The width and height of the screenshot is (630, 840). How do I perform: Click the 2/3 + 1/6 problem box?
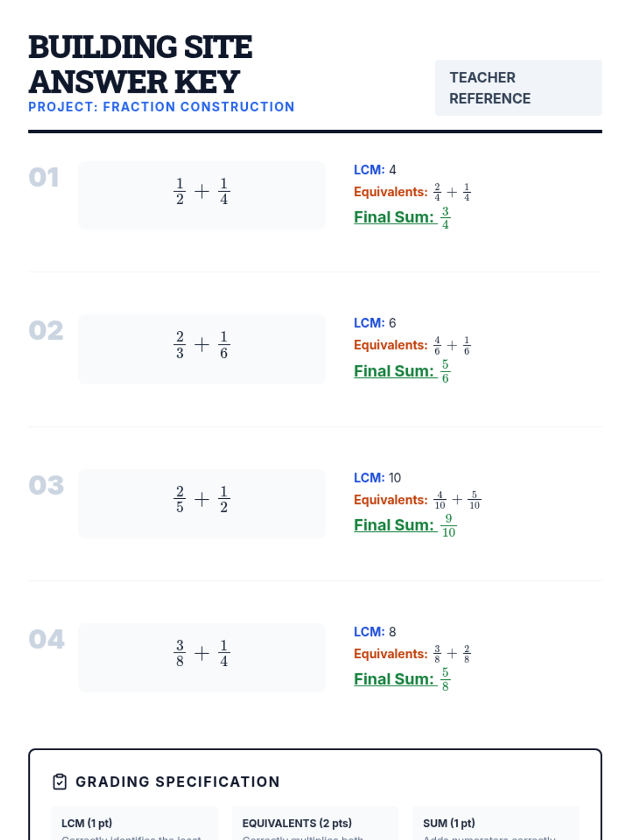coord(202,349)
